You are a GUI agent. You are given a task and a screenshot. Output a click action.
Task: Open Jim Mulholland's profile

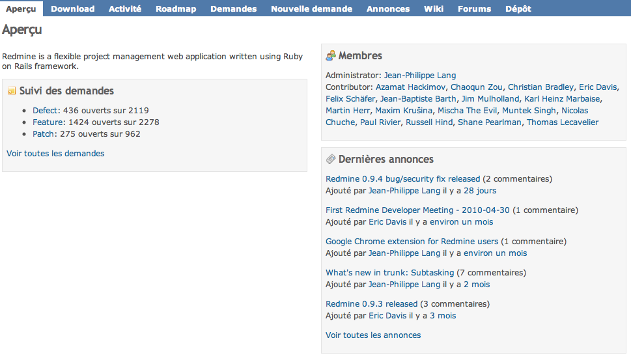point(490,98)
